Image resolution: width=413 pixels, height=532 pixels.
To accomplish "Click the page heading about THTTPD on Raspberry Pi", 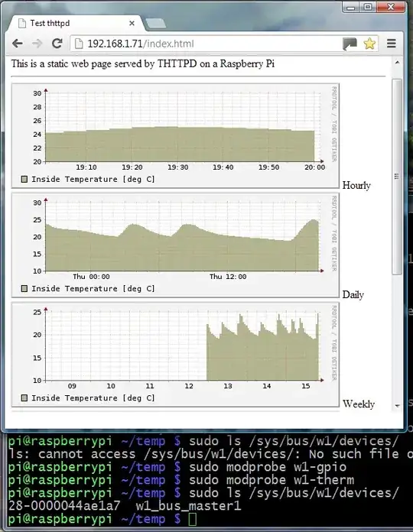I will (143, 63).
